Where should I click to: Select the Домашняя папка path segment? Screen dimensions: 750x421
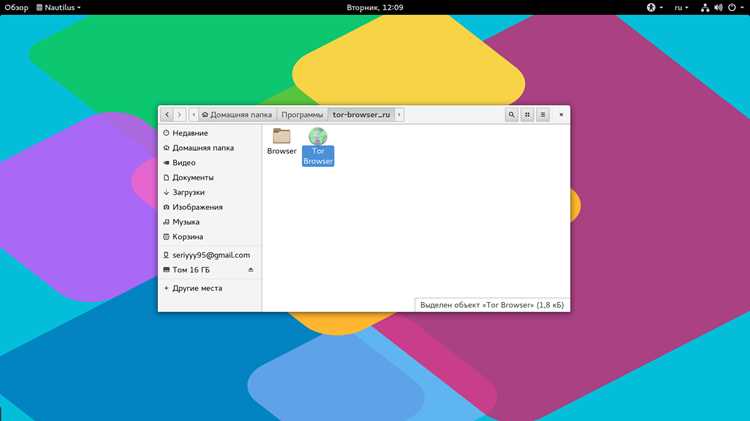pos(237,115)
